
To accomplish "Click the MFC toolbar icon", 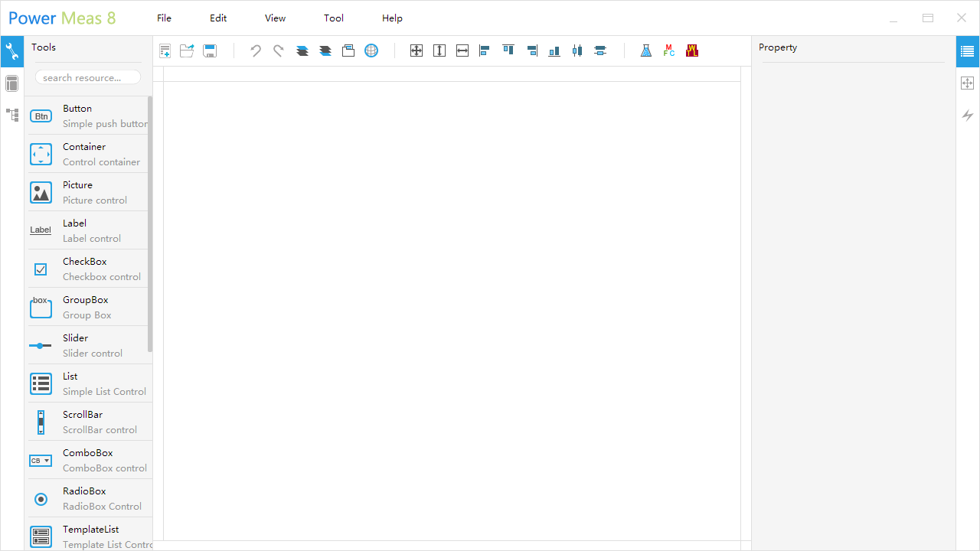I will [x=669, y=51].
